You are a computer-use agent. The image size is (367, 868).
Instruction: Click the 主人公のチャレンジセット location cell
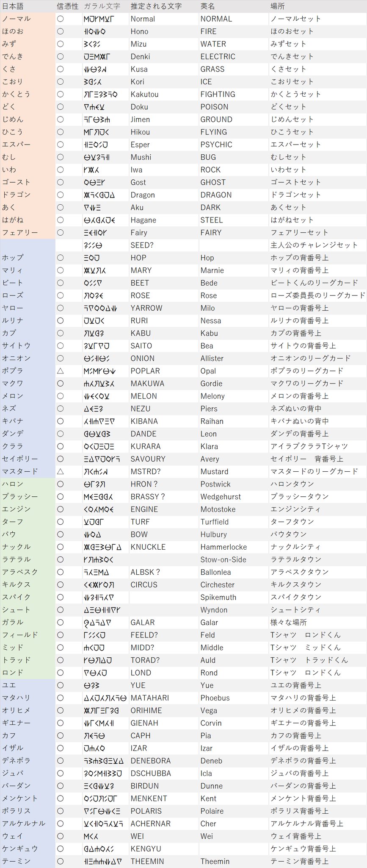(x=314, y=245)
